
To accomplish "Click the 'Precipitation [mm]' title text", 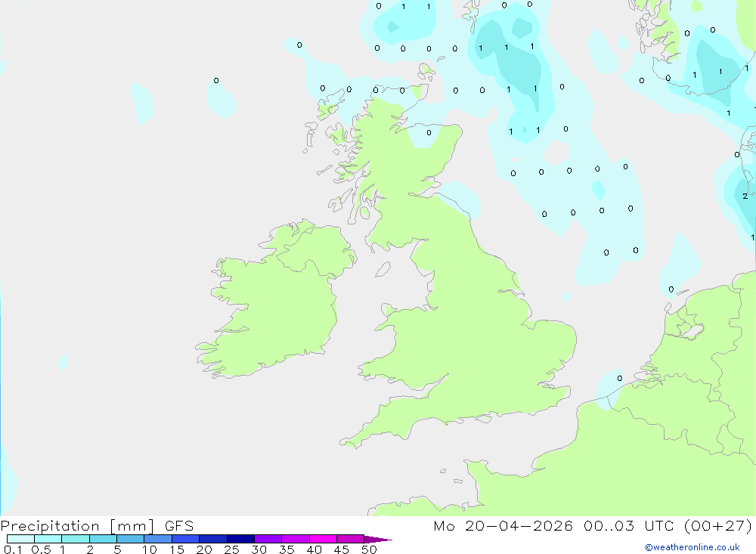I will pyautogui.click(x=78, y=526).
